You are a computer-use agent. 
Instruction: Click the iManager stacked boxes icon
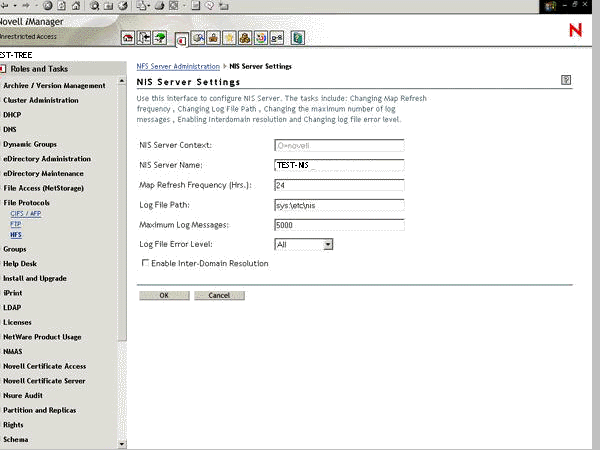click(x=245, y=38)
